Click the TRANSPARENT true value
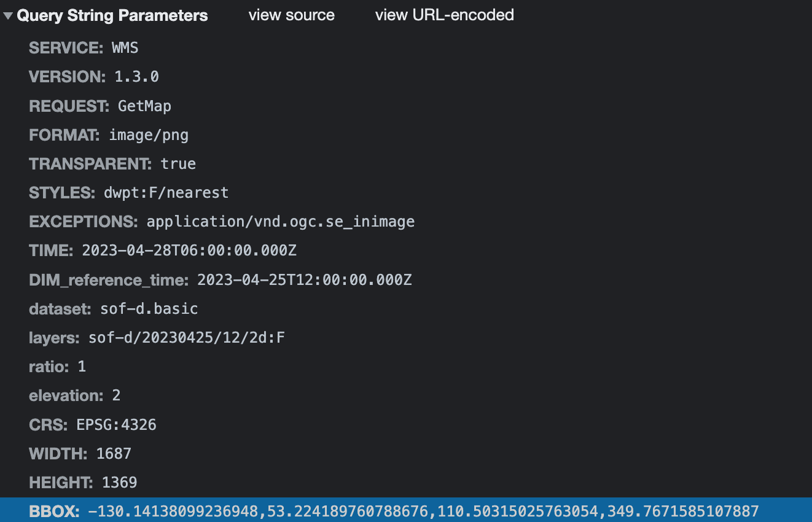 [178, 163]
